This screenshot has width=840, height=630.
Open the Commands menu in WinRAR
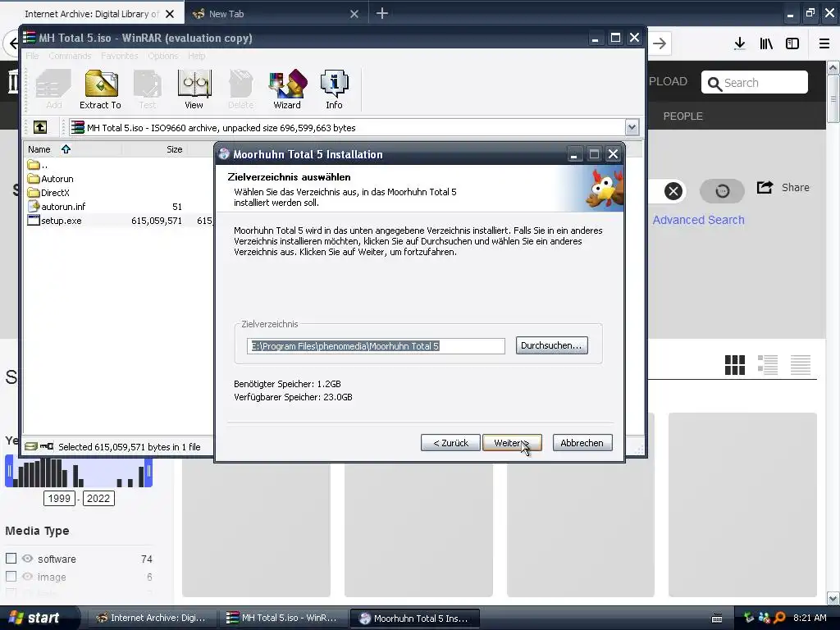[x=70, y=56]
